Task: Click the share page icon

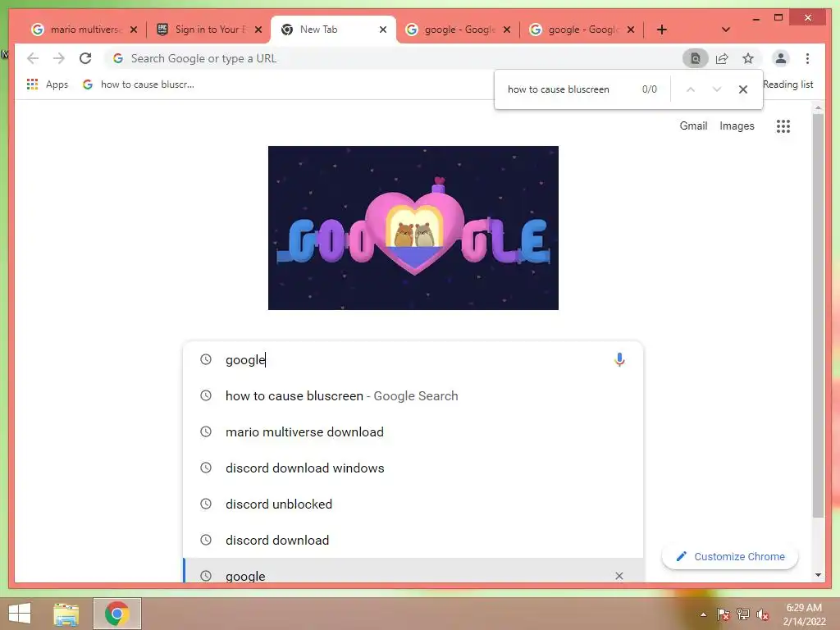Action: pos(722,58)
